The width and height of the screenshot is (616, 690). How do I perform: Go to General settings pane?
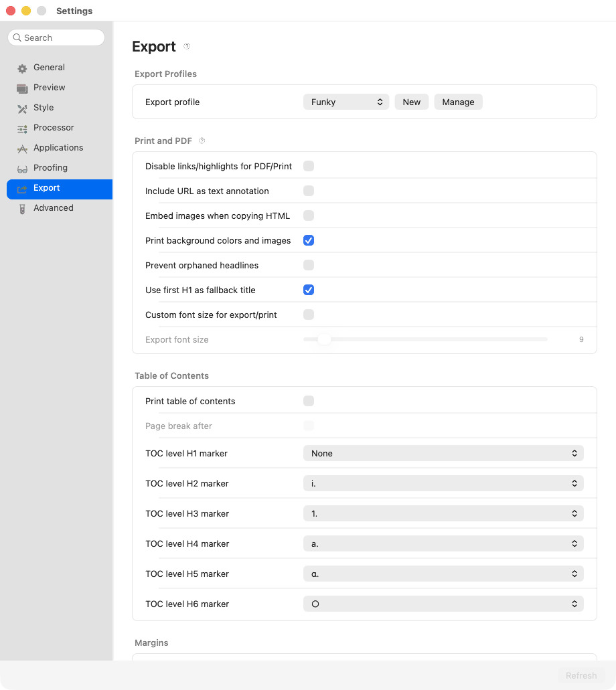(x=60, y=68)
